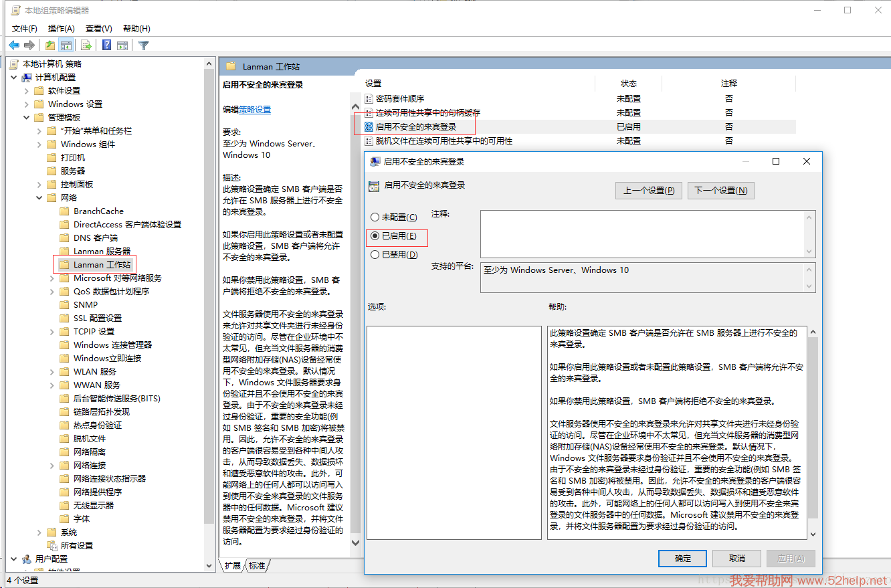Select the Windows 连接管理器 tree item
891x588 pixels.
tap(113, 345)
